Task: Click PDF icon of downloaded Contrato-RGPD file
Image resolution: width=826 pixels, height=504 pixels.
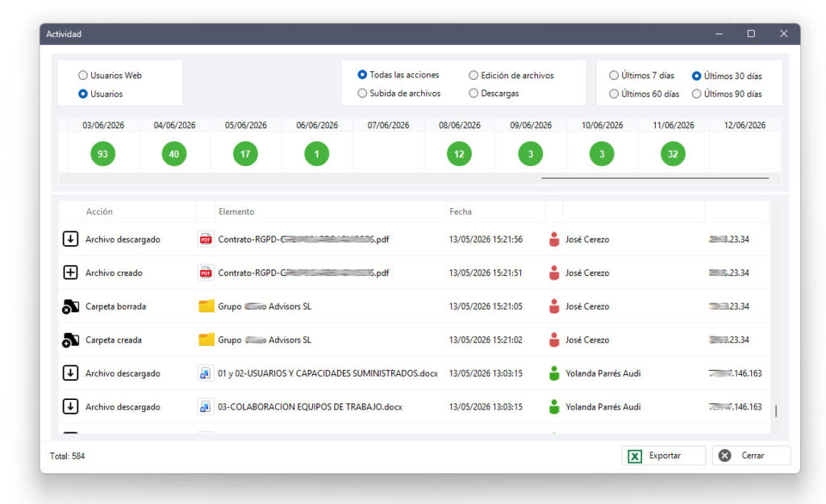Action: tap(206, 239)
